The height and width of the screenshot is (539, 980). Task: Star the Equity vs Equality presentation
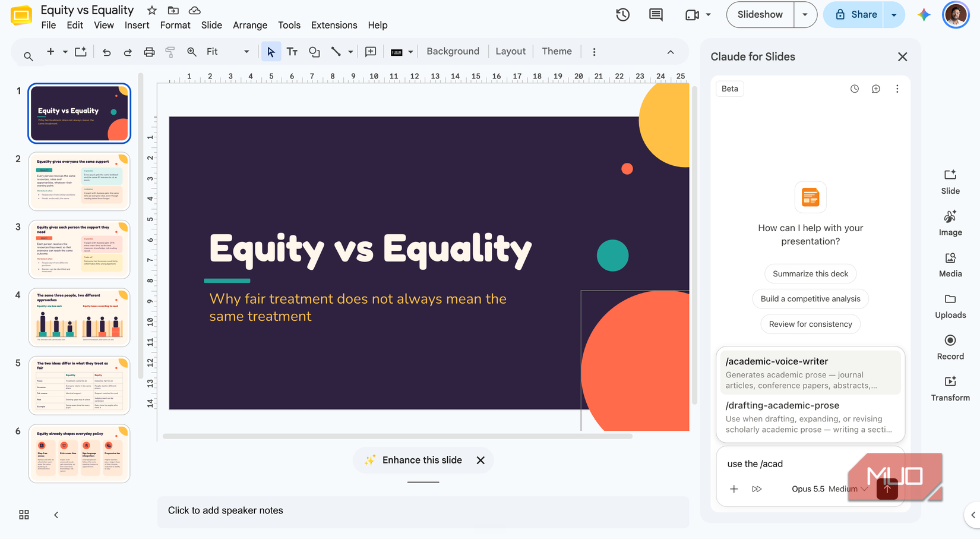pyautogui.click(x=152, y=10)
